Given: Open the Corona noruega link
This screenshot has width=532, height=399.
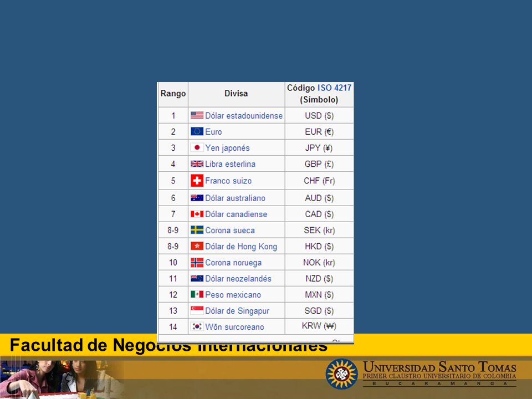Looking at the screenshot, I should (x=233, y=263).
